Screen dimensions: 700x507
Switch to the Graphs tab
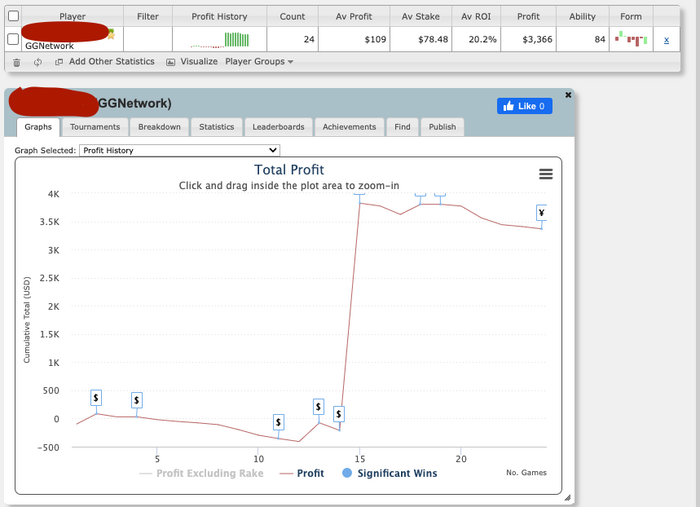38,127
